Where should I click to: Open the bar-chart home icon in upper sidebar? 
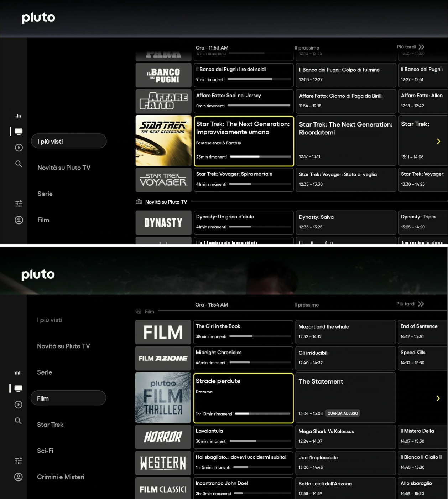click(18, 116)
